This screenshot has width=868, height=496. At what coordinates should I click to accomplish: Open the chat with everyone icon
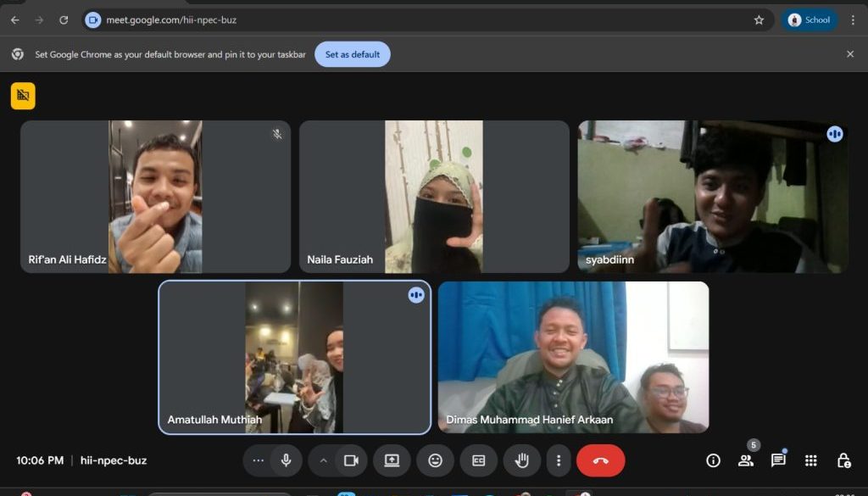coord(778,460)
